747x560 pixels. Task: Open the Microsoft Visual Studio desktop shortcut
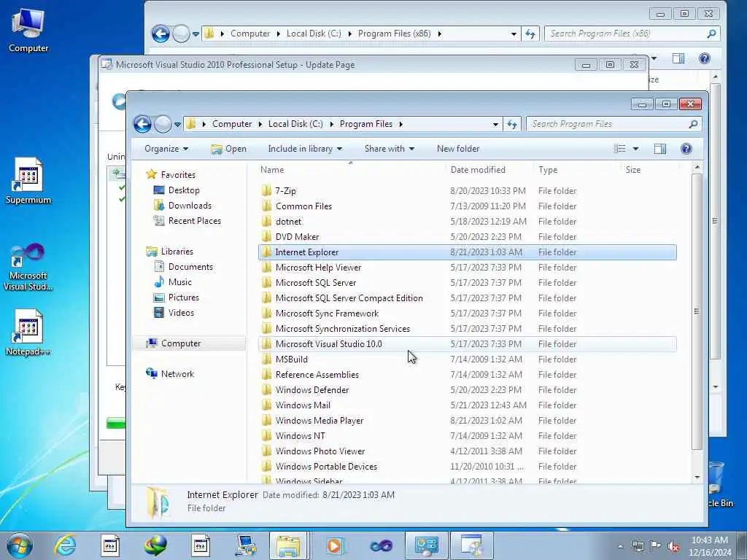[x=28, y=267]
